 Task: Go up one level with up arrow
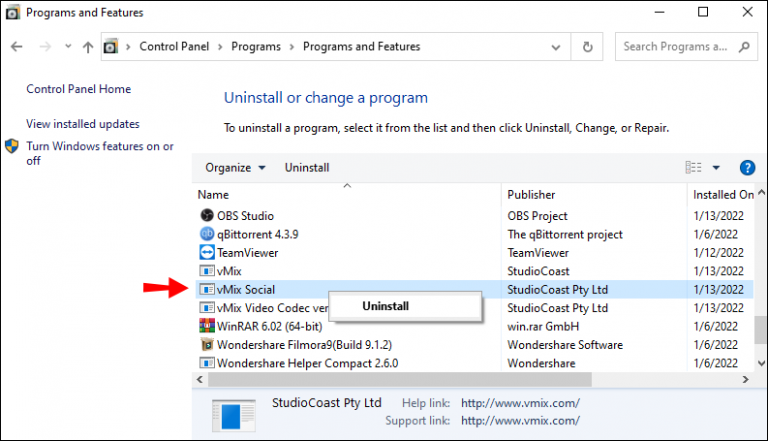(x=88, y=47)
